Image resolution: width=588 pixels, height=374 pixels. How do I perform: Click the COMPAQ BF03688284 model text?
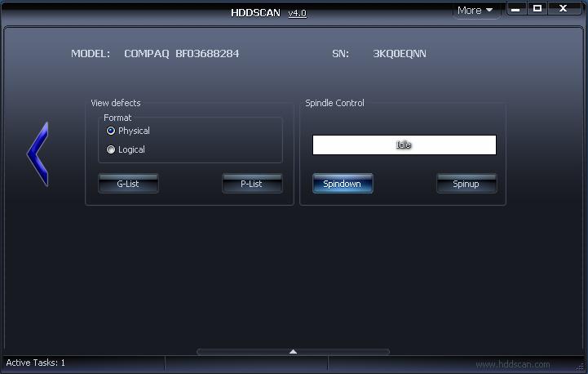pos(181,54)
